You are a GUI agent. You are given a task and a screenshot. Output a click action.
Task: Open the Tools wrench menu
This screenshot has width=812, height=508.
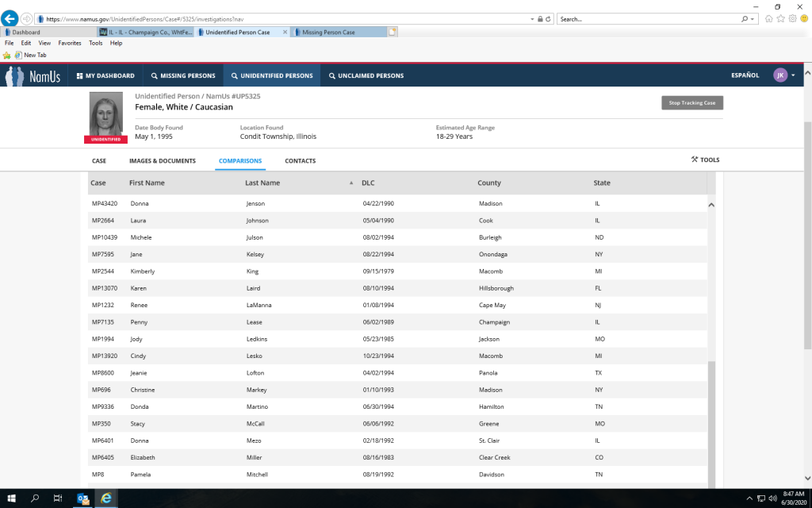tap(705, 160)
